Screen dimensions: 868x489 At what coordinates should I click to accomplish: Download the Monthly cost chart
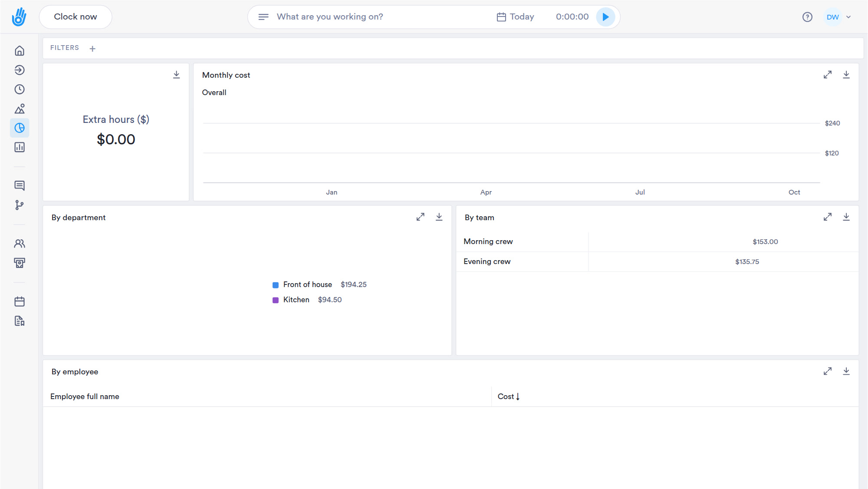coord(846,75)
